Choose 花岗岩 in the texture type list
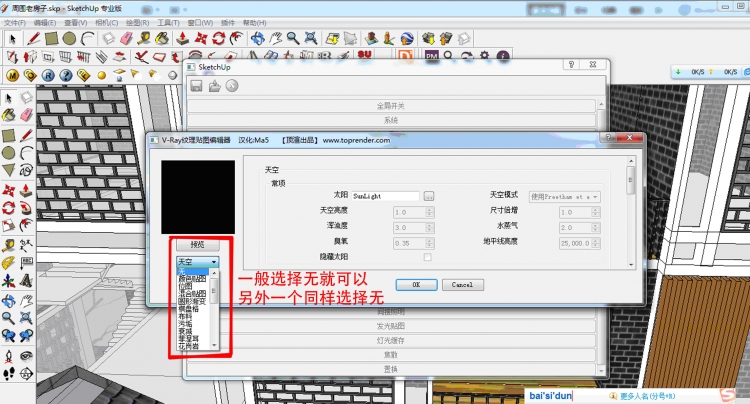The image size is (750, 404). (194, 346)
